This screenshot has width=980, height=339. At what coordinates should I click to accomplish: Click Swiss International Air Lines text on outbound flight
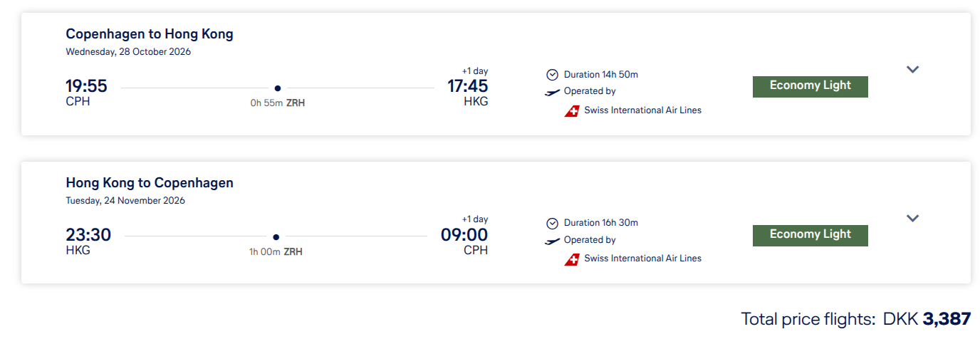[642, 110]
